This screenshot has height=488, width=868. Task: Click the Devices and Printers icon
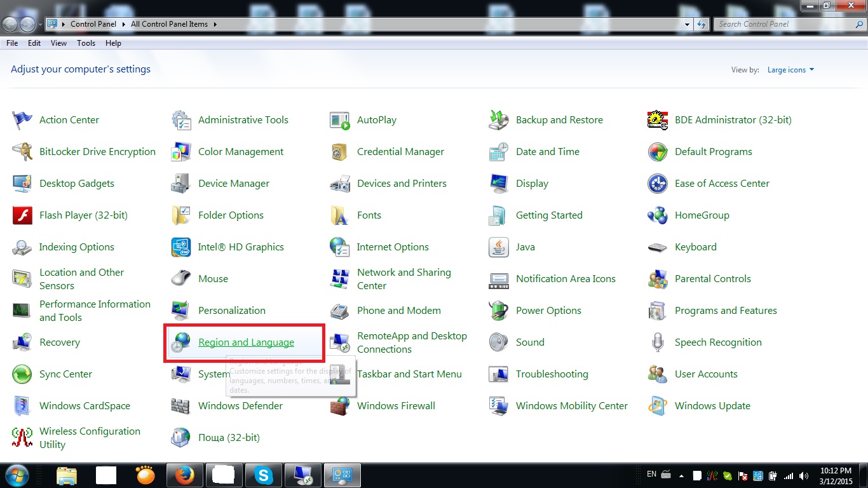340,183
